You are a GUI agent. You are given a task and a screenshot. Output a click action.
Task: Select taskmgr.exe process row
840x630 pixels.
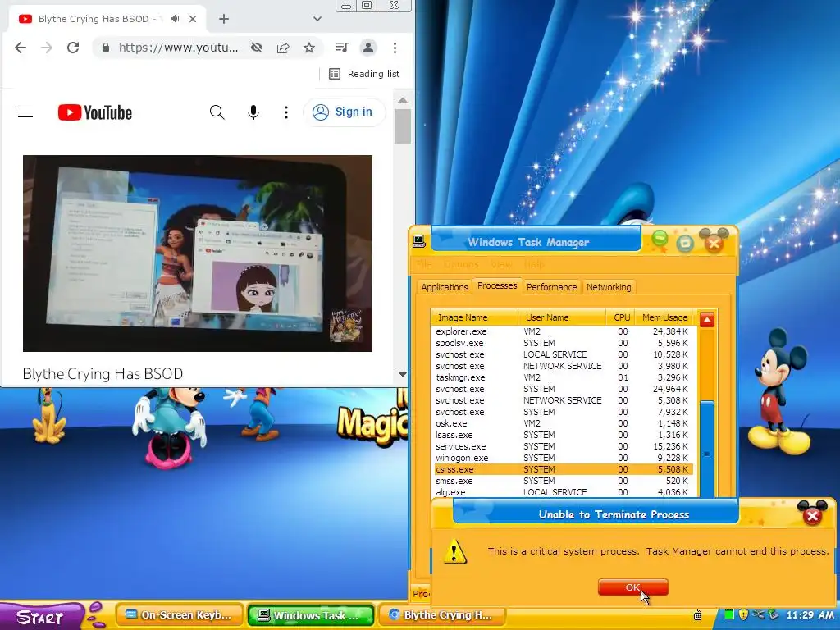pyautogui.click(x=563, y=377)
